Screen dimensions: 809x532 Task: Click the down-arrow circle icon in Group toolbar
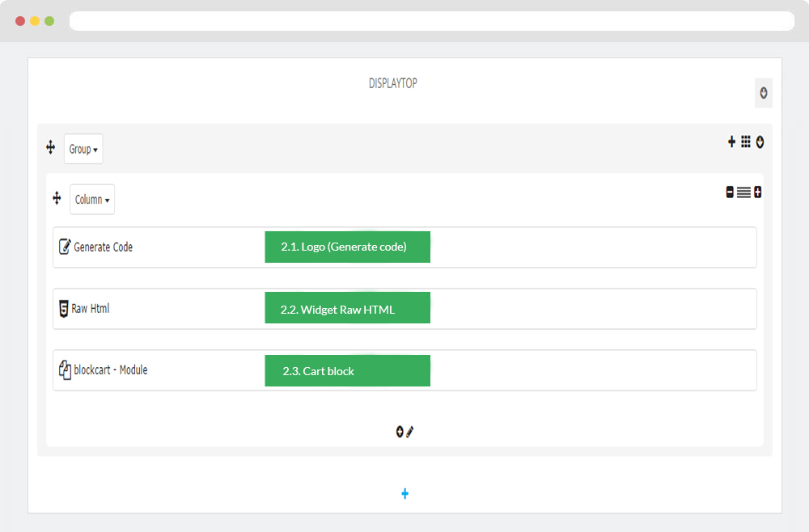point(760,141)
